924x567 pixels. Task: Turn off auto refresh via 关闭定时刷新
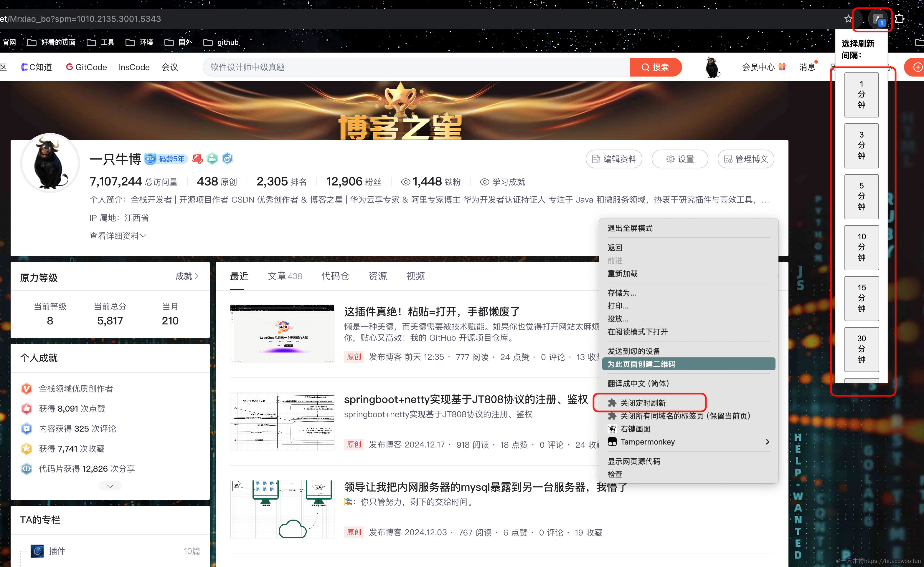click(x=643, y=403)
